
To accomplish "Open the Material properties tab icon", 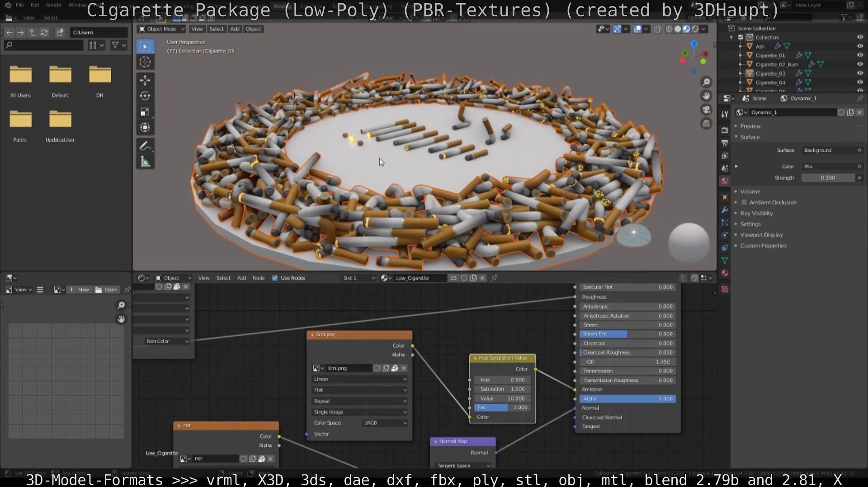I will click(725, 273).
